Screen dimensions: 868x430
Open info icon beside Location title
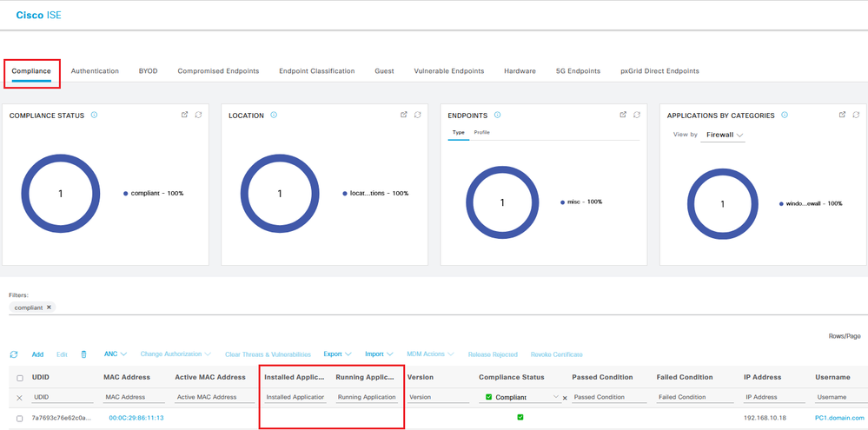click(x=274, y=116)
